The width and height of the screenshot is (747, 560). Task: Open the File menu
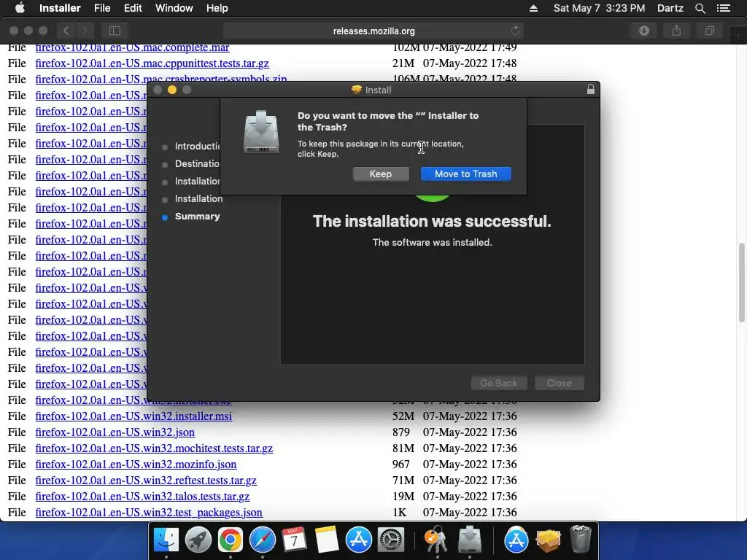(102, 8)
